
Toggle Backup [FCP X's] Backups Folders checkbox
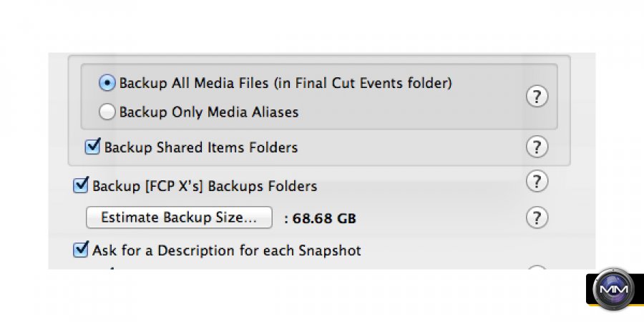81,186
